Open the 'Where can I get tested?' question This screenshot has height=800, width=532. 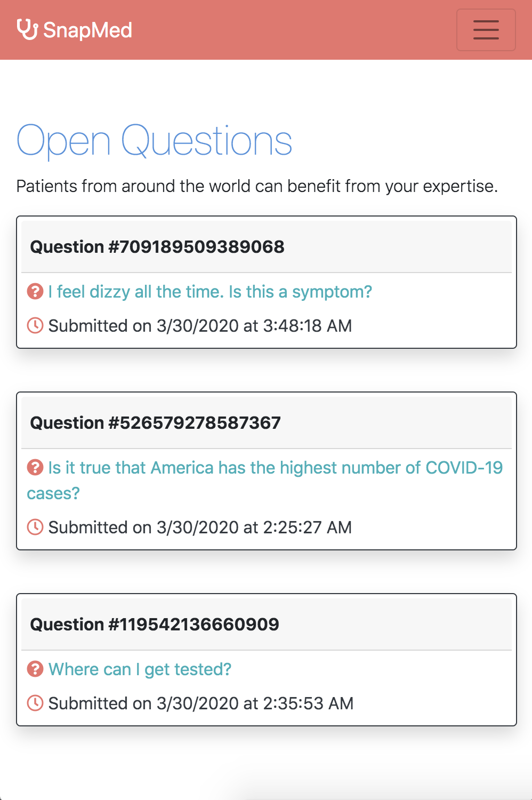click(140, 669)
